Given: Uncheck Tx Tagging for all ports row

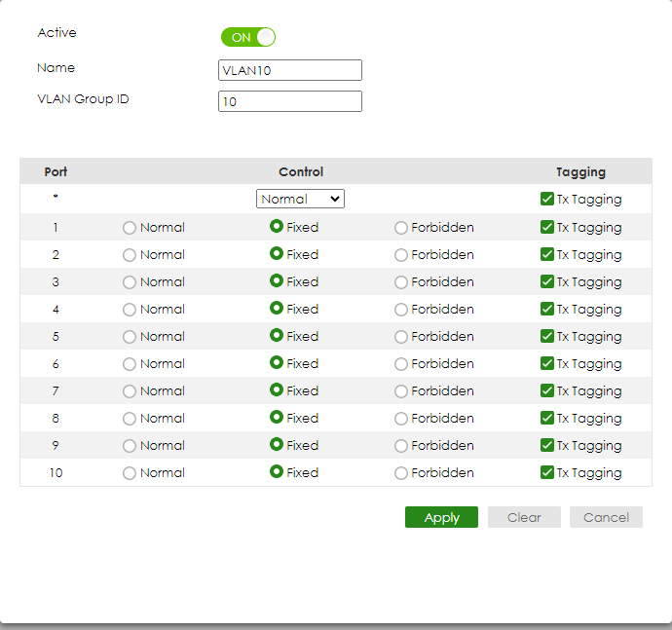Looking at the screenshot, I should point(547,199).
